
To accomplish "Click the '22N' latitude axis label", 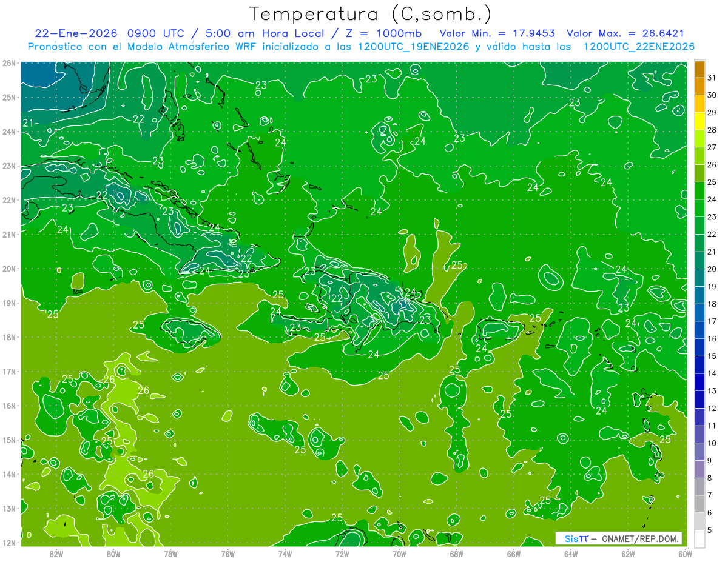I will 9,200.
